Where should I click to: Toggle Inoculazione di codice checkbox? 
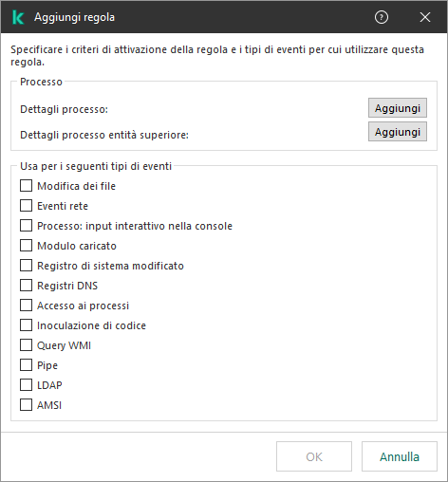tap(26, 325)
